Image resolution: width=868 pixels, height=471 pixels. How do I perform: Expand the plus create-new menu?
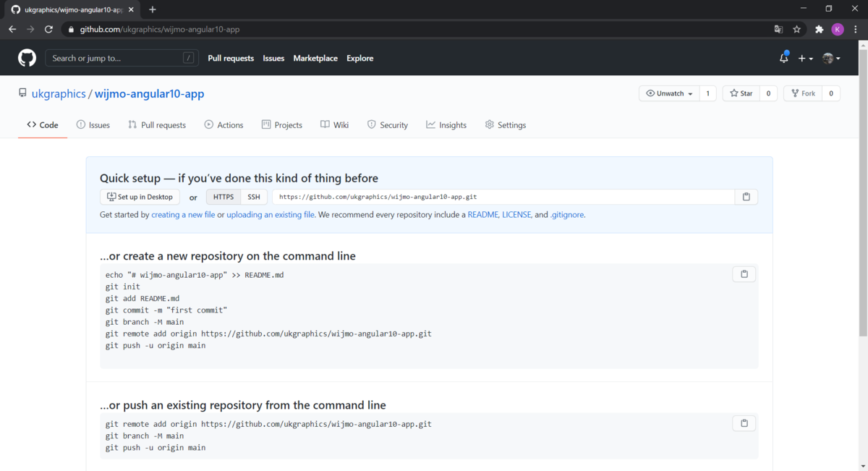[x=805, y=59]
